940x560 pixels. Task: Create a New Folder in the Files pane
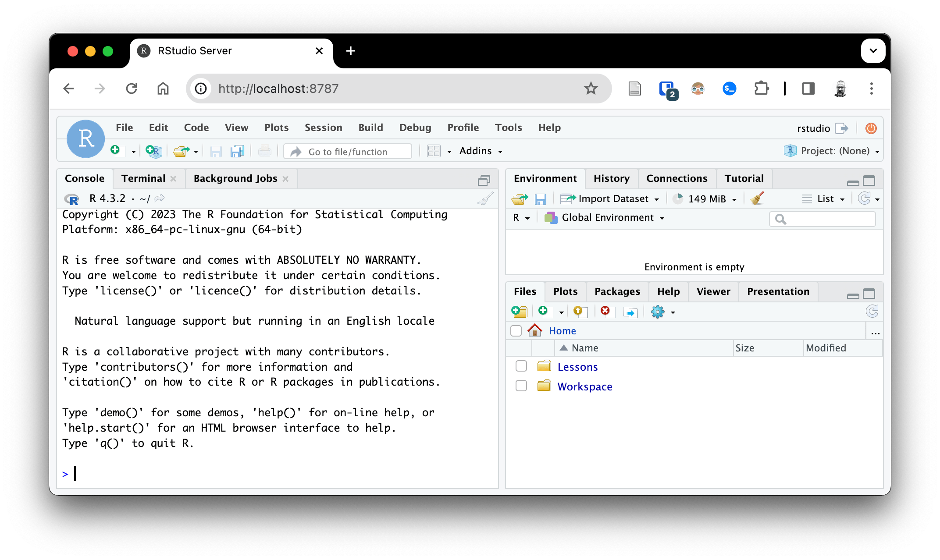pyautogui.click(x=519, y=312)
